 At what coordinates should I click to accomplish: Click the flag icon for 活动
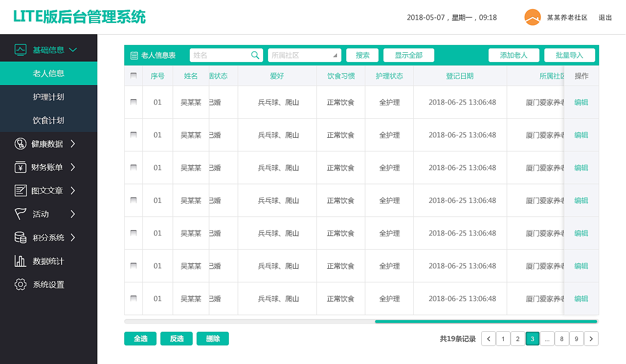21,214
